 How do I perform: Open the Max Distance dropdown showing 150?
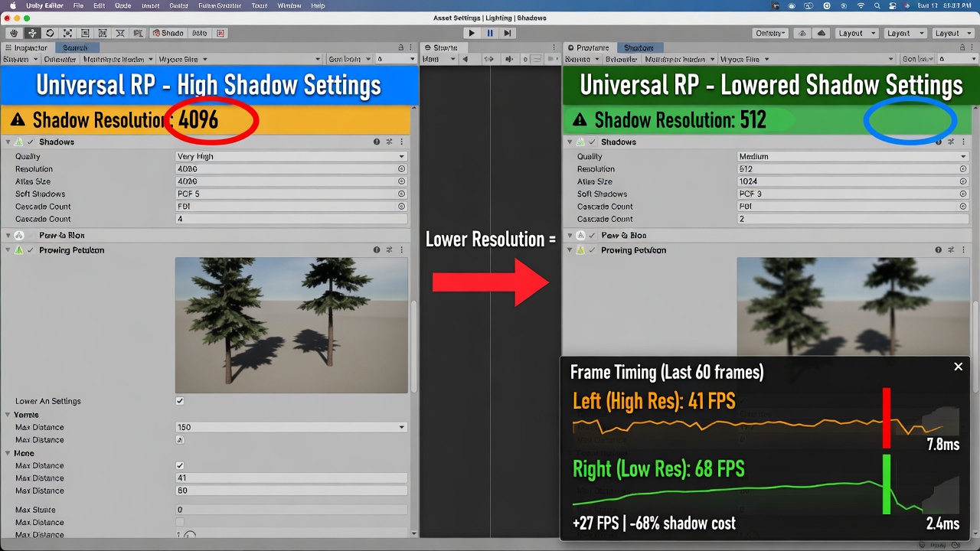[x=291, y=427]
